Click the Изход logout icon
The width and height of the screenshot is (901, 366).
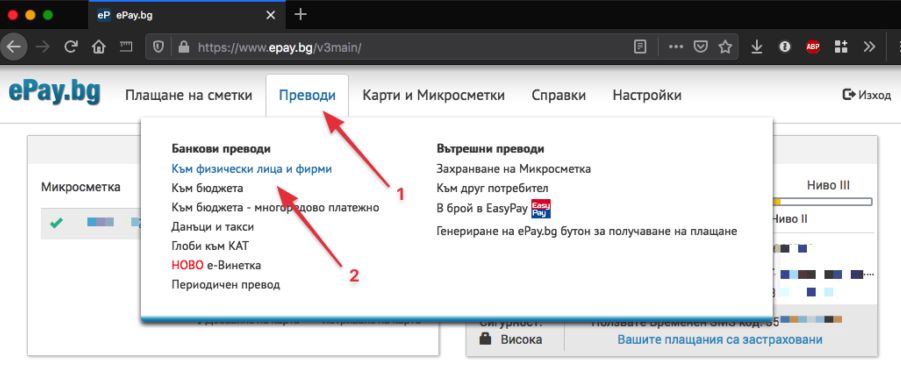tap(848, 94)
